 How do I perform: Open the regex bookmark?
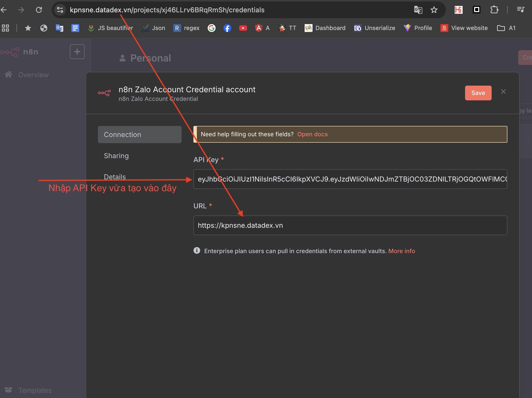pyautogui.click(x=186, y=28)
